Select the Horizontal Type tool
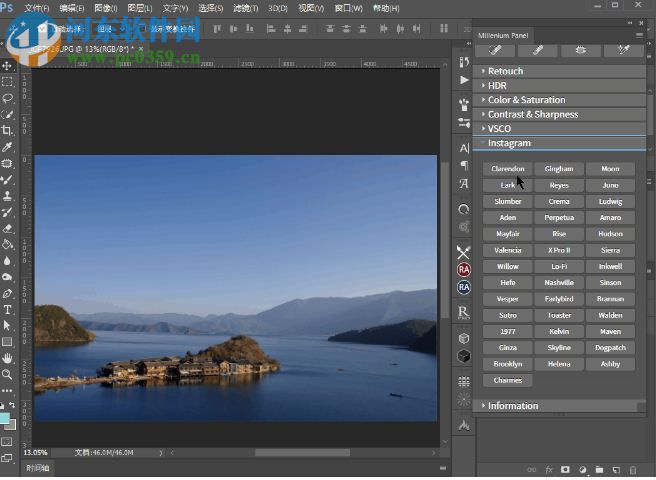The image size is (656, 480). click(x=7, y=310)
